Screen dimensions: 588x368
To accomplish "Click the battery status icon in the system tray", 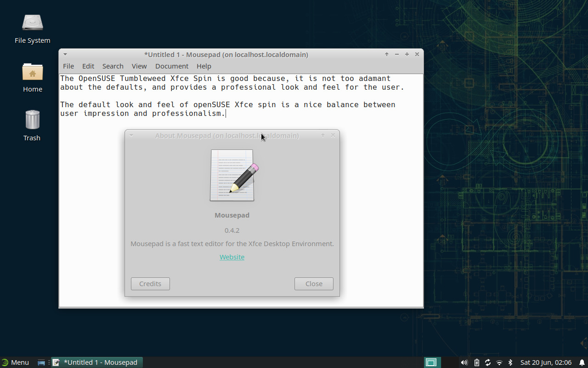I will 476,362.
